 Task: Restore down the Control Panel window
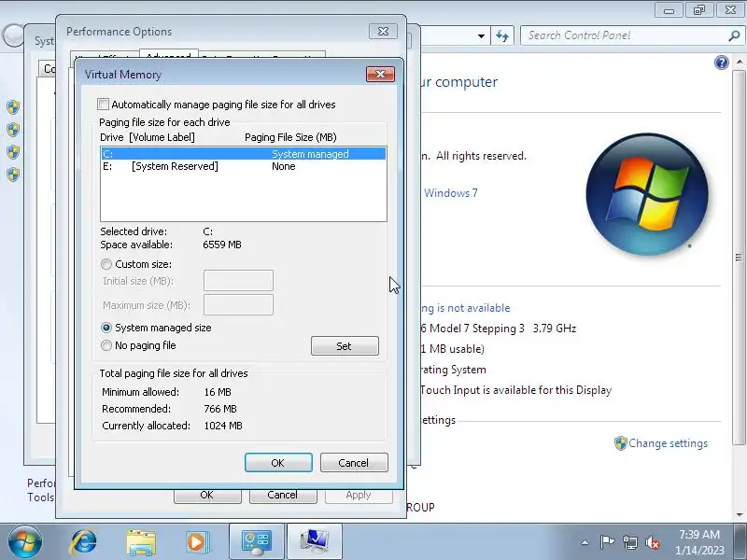(698, 10)
